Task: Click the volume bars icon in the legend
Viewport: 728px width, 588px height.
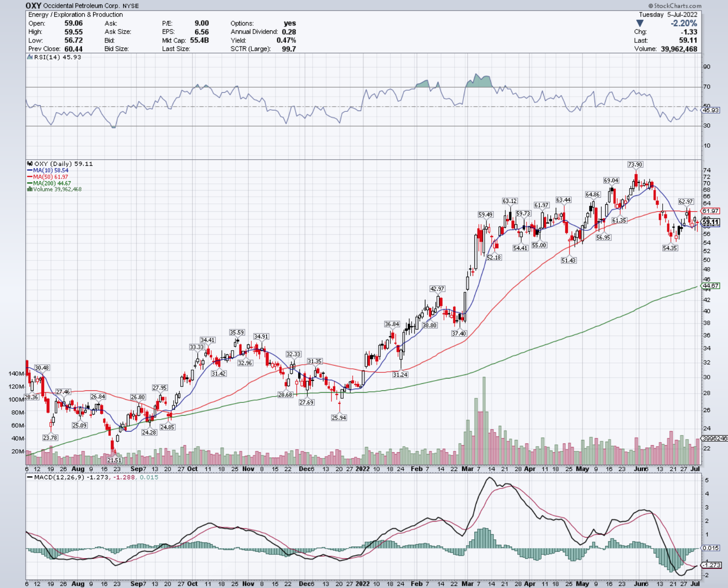Action: (x=30, y=189)
